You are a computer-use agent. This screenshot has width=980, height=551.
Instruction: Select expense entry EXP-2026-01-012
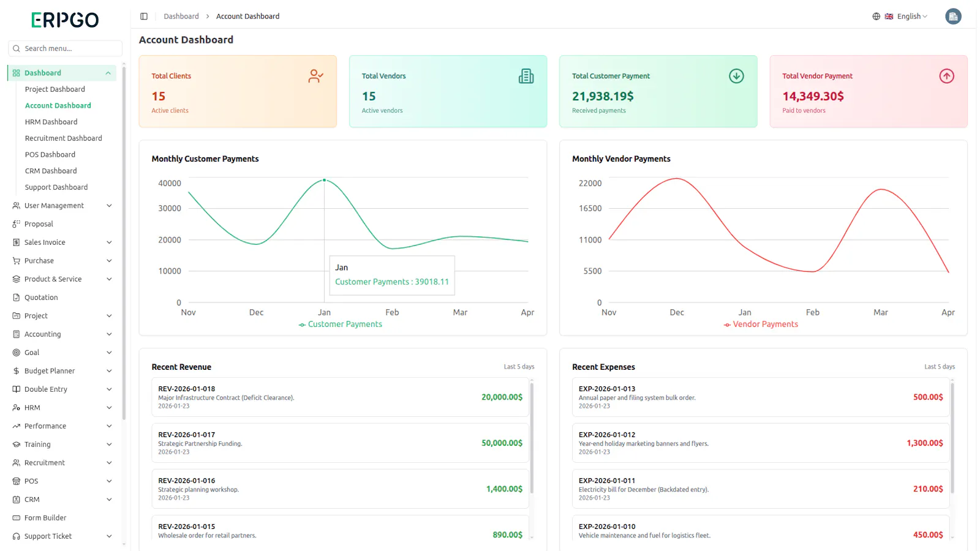[x=761, y=443]
